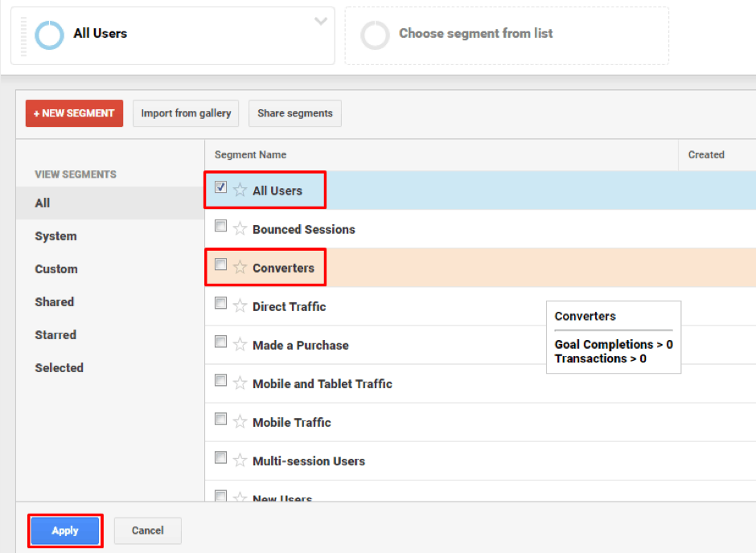This screenshot has height=553, width=756.
Task: Star the Mobile and Tablet Traffic segment
Action: click(240, 383)
